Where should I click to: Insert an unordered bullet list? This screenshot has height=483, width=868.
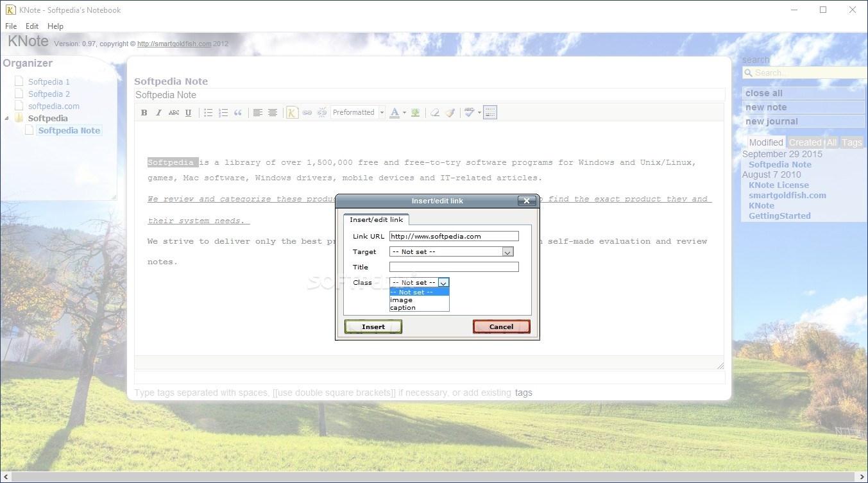[x=208, y=113]
